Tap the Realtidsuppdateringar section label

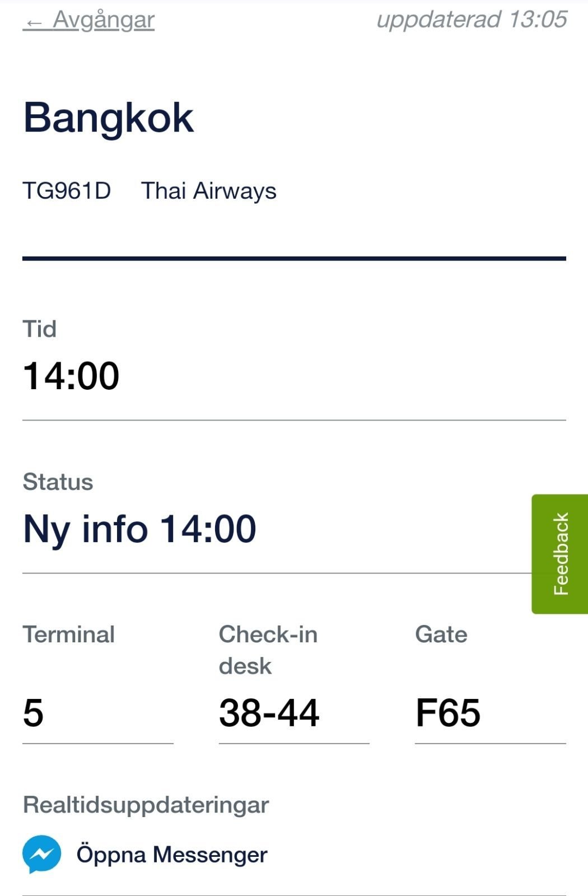coord(146,805)
